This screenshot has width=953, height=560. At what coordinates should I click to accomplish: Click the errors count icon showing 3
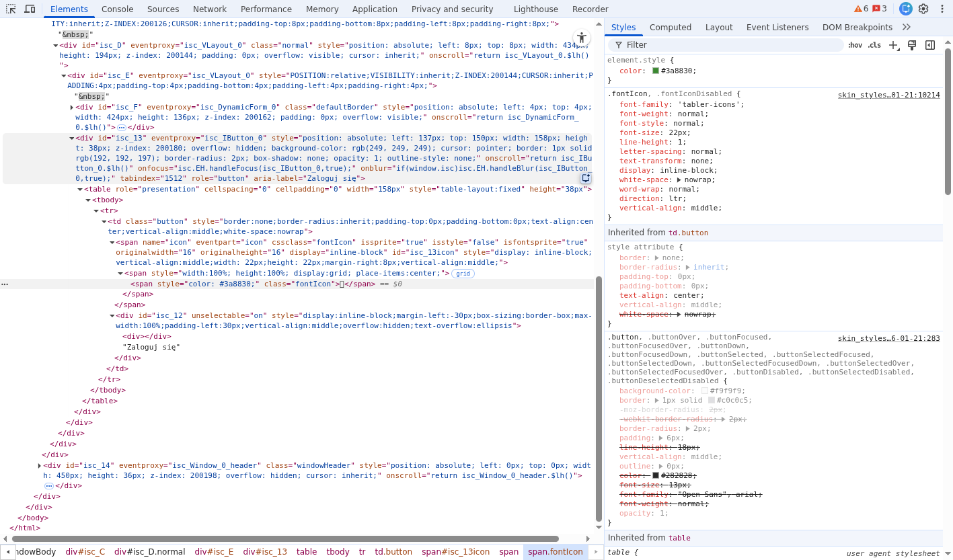coord(880,9)
